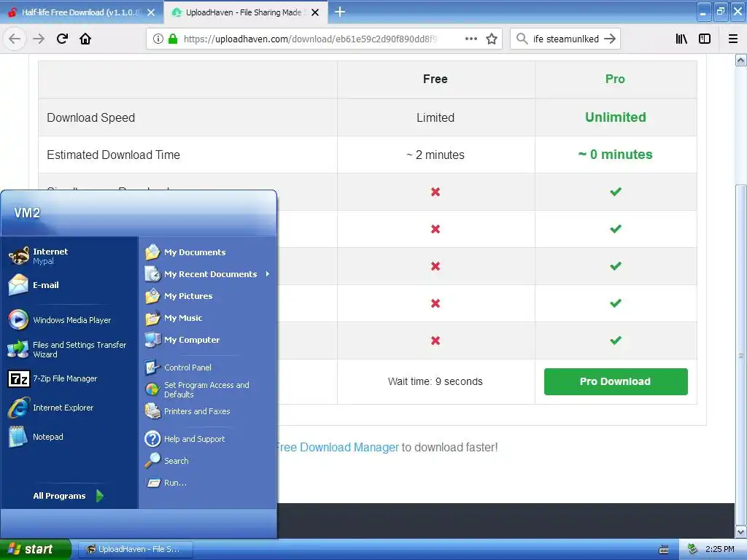The width and height of the screenshot is (747, 560).
Task: Open E-mail from Start menu
Action: pos(69,285)
